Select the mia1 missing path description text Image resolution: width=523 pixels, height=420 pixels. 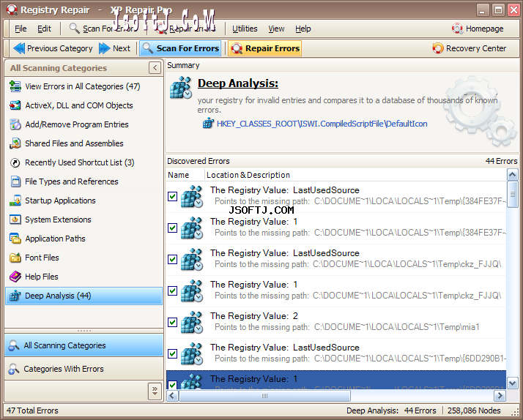click(x=347, y=327)
